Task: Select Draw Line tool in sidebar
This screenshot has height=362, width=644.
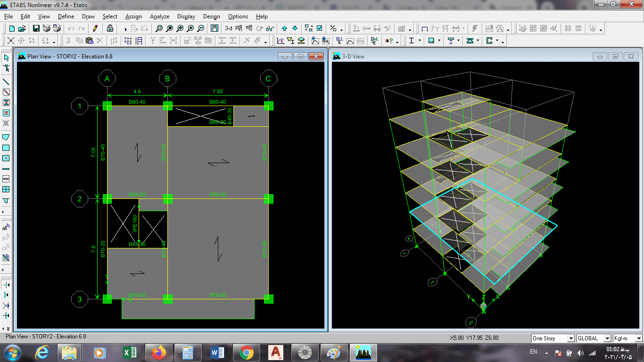Action: coord(6,82)
